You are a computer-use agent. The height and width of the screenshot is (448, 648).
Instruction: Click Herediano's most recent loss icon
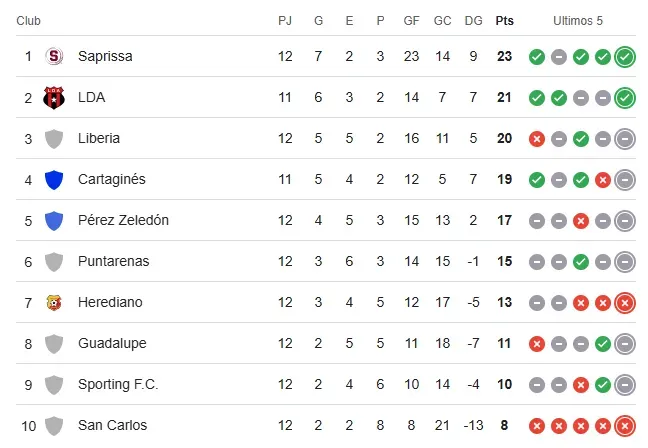(x=625, y=303)
